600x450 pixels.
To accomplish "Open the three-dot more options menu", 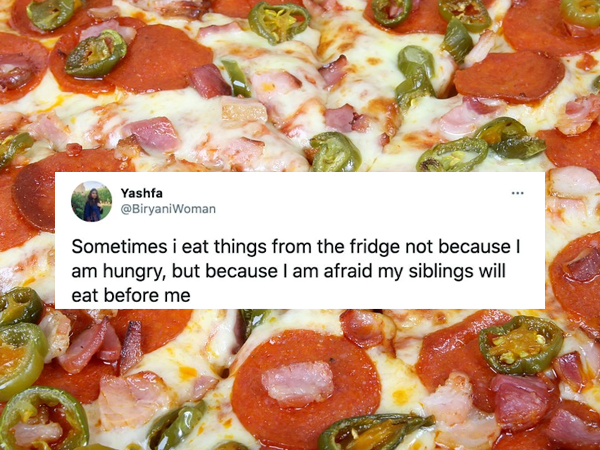I will pos(517,193).
